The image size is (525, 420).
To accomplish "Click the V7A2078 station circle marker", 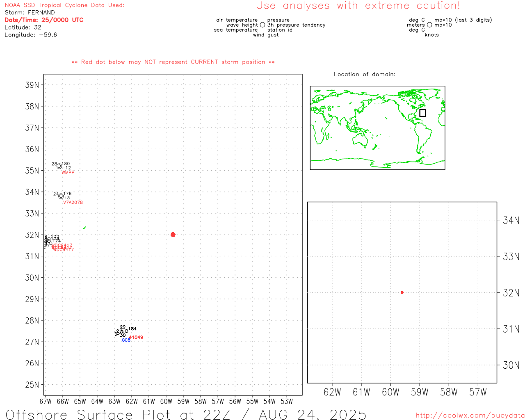I will pyautogui.click(x=61, y=196).
